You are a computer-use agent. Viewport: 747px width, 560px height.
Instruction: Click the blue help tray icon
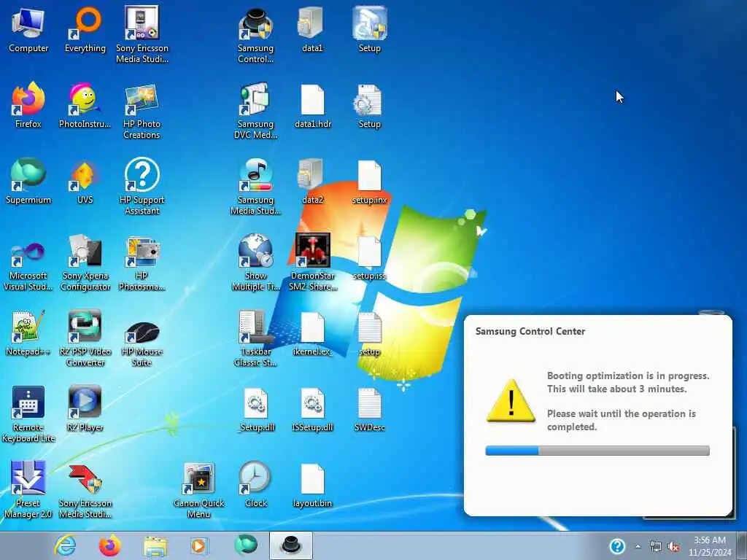(617, 546)
